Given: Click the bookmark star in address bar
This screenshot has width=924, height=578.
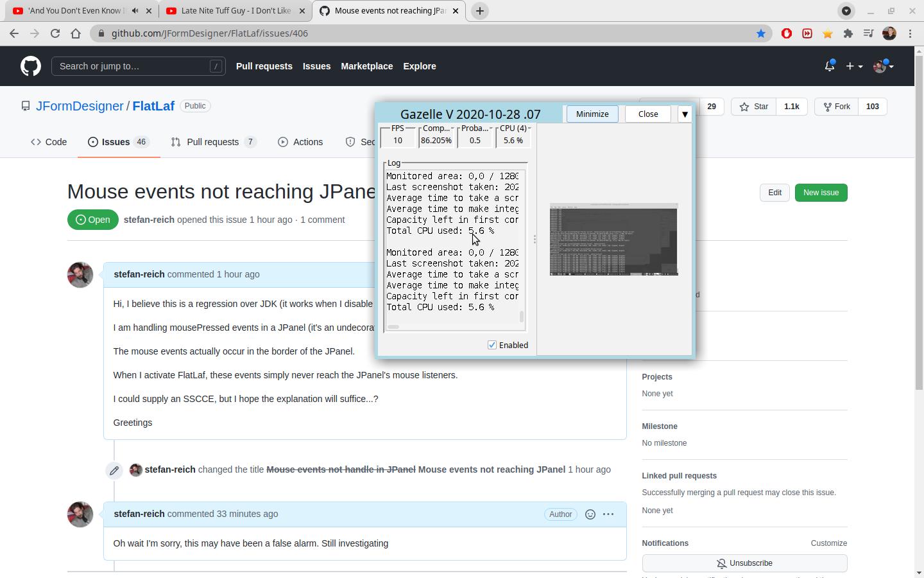Looking at the screenshot, I should click(x=761, y=33).
